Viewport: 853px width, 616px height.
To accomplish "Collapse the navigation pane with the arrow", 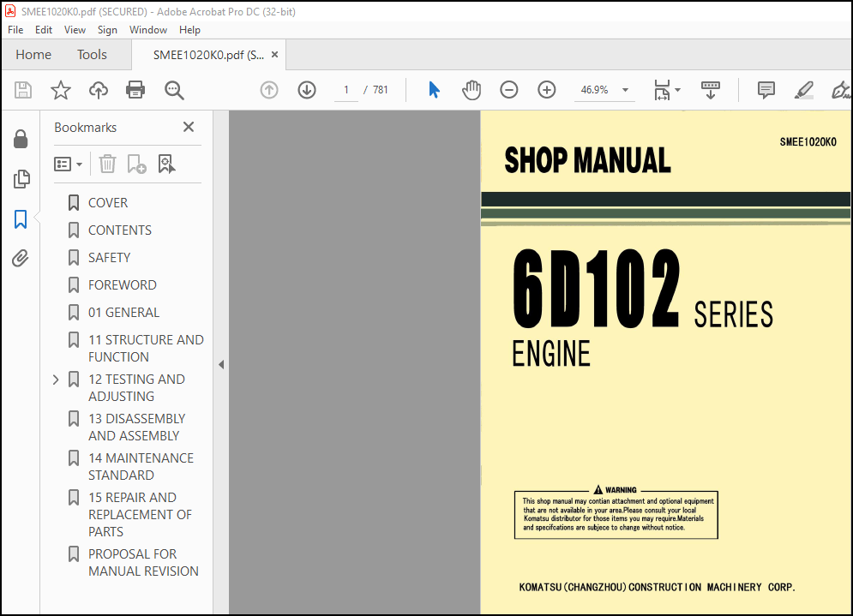I will click(x=221, y=363).
